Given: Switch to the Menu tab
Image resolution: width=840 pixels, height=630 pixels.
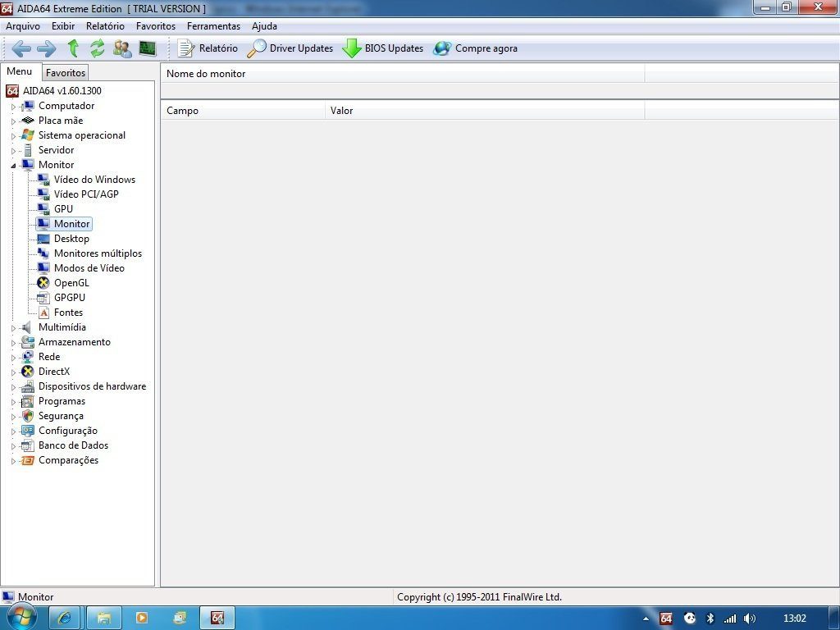Looking at the screenshot, I should [x=20, y=71].
